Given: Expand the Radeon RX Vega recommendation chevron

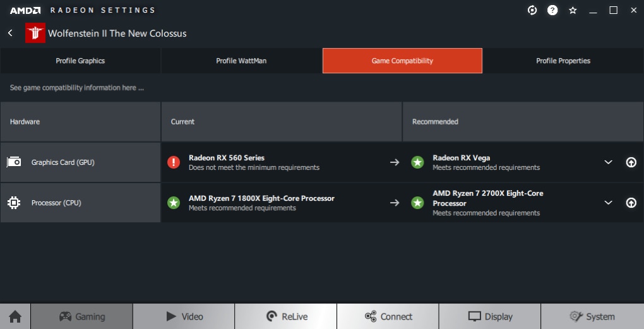Looking at the screenshot, I should (x=608, y=162).
